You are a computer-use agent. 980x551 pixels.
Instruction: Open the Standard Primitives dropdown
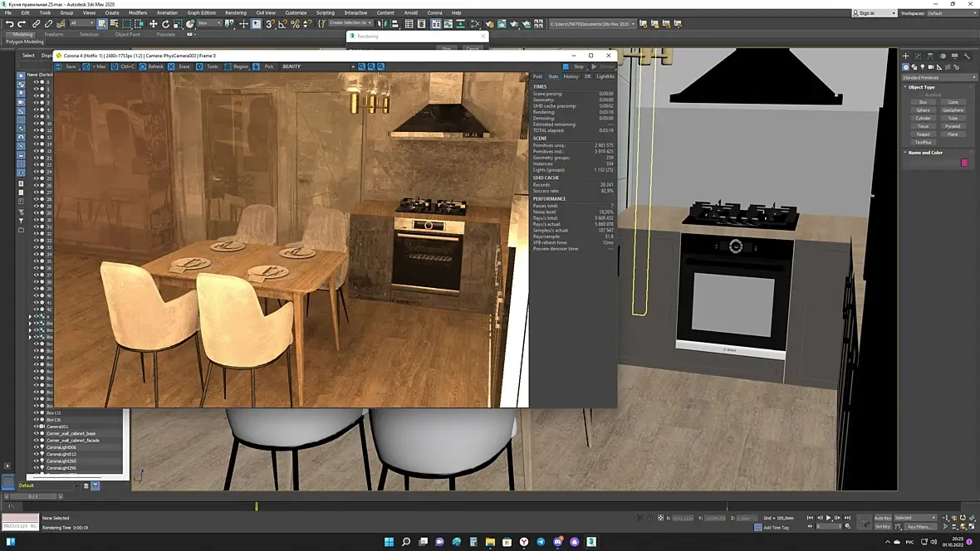pyautogui.click(x=939, y=77)
